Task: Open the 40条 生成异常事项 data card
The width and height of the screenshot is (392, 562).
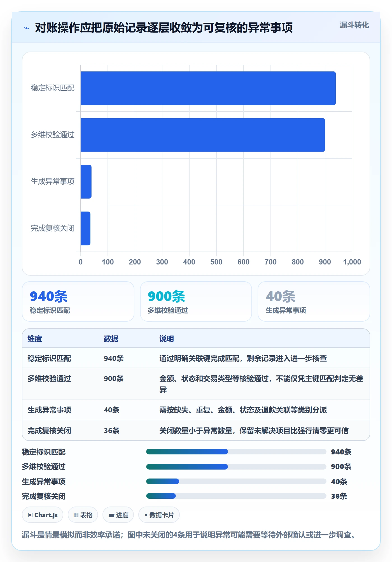Action: pyautogui.click(x=314, y=301)
